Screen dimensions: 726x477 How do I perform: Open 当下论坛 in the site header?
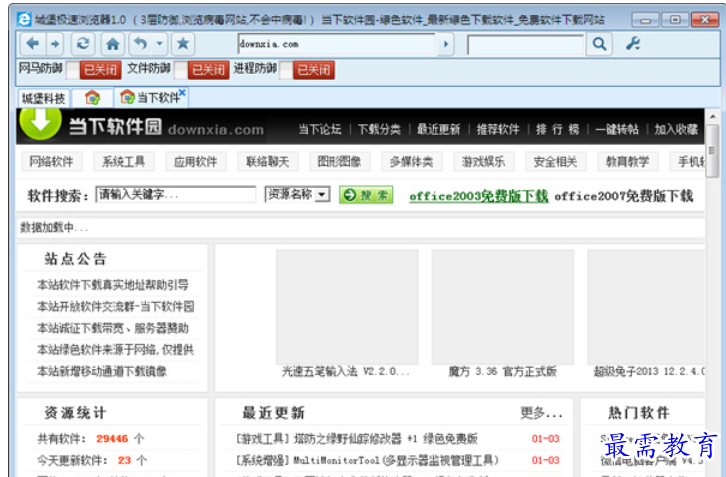pyautogui.click(x=320, y=129)
